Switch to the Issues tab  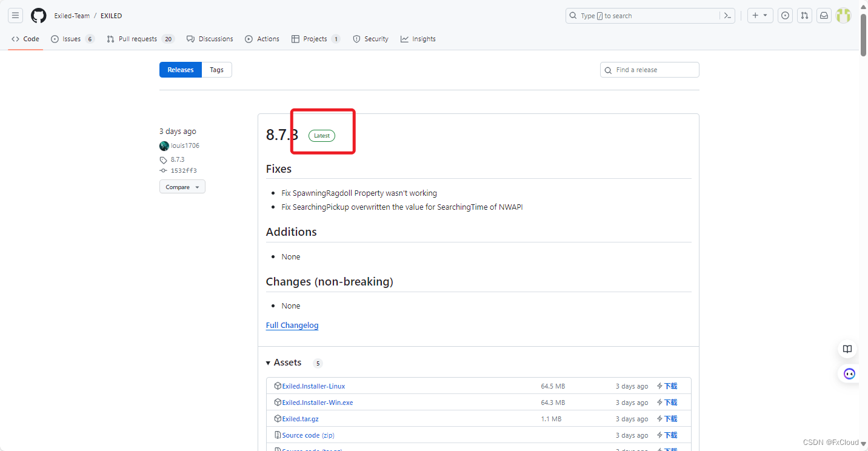pos(73,39)
